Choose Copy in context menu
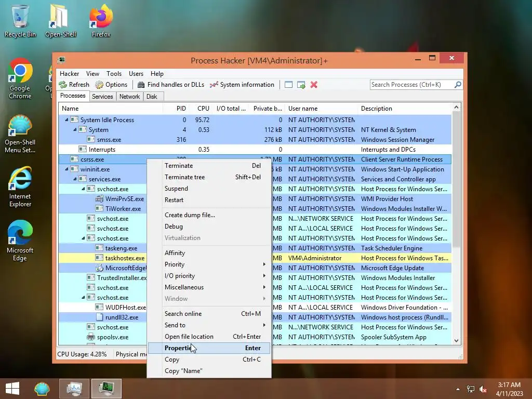532x399 pixels. [209, 360]
